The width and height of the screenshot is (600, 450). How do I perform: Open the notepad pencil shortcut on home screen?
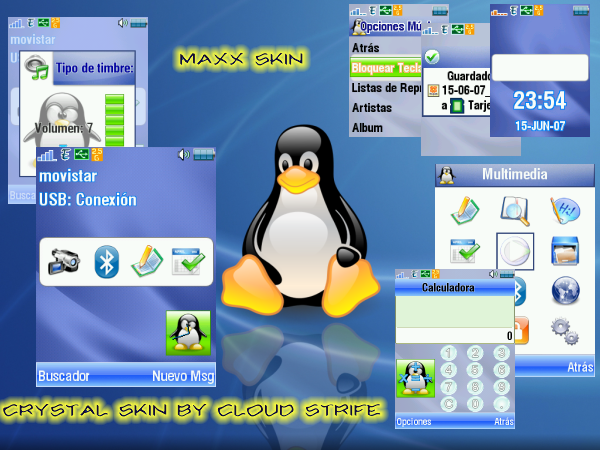pos(147,261)
